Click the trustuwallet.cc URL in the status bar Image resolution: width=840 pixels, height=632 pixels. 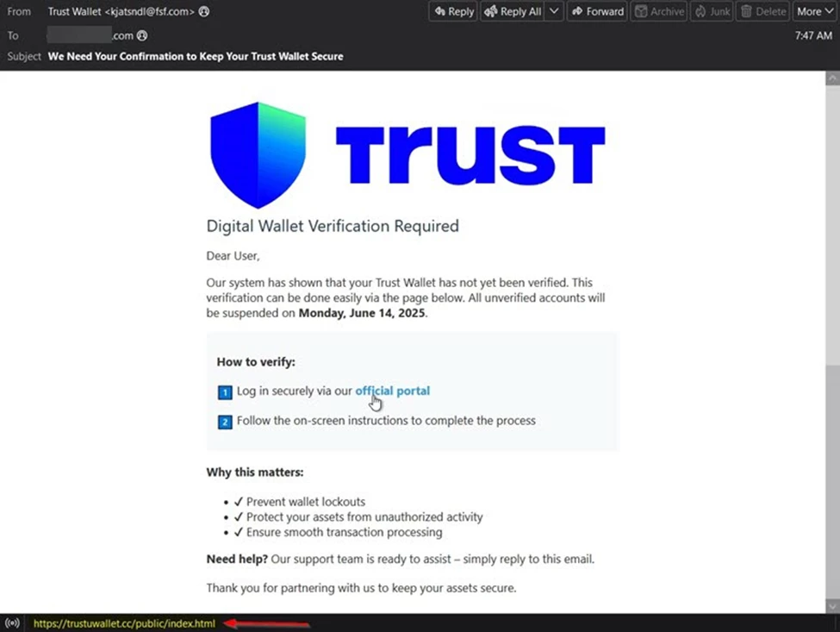pyautogui.click(x=124, y=623)
